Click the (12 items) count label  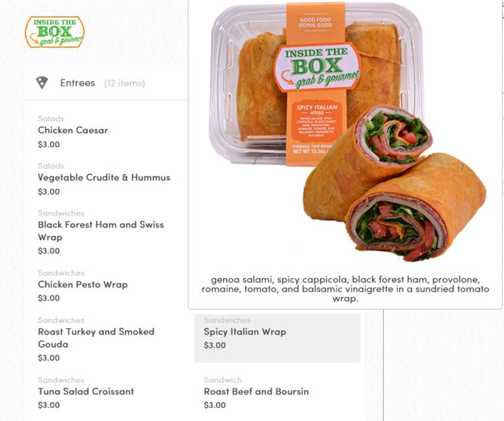pos(125,83)
